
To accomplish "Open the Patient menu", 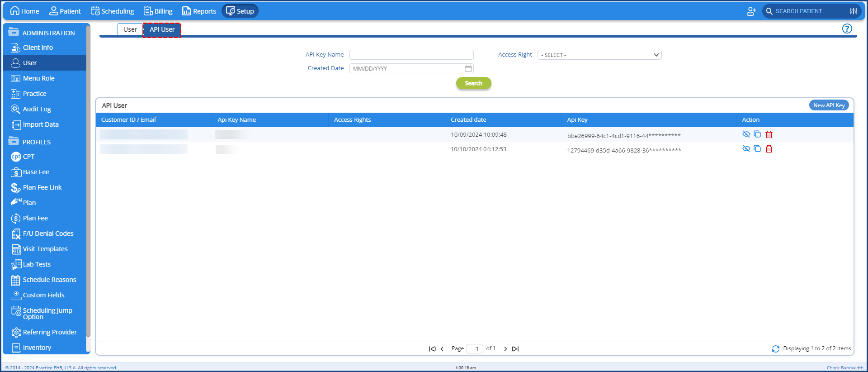I will (65, 11).
